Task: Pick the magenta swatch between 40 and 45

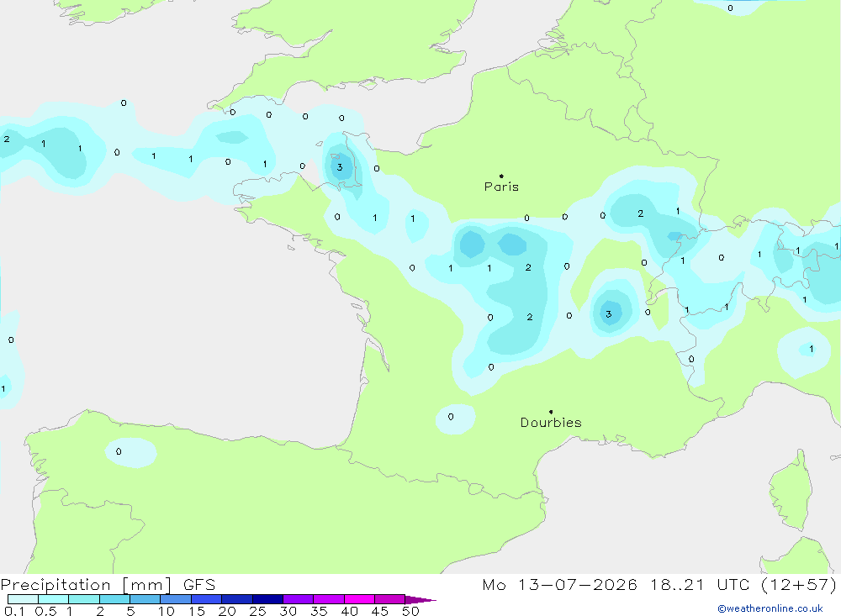Action: (x=359, y=599)
